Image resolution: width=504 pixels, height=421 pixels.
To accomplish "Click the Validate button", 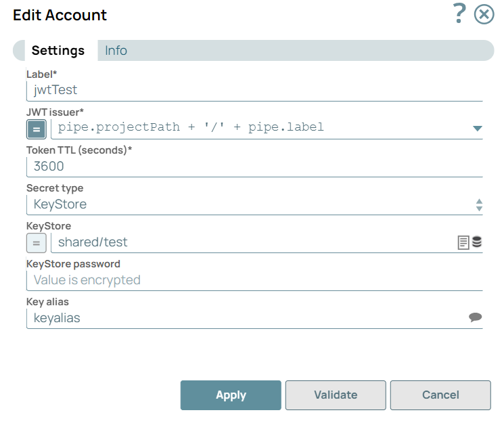I will tap(336, 395).
